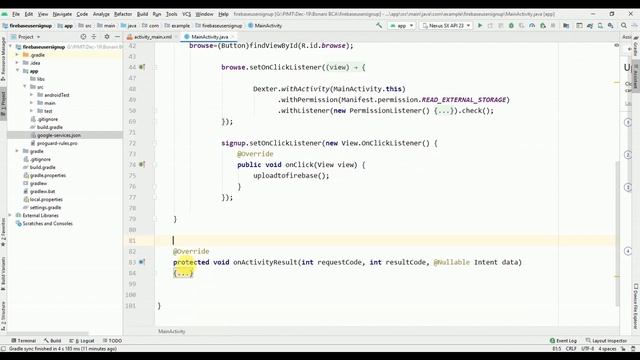The width and height of the screenshot is (640, 360).
Task: Open the app run configuration dropdown
Action: pos(402,25)
